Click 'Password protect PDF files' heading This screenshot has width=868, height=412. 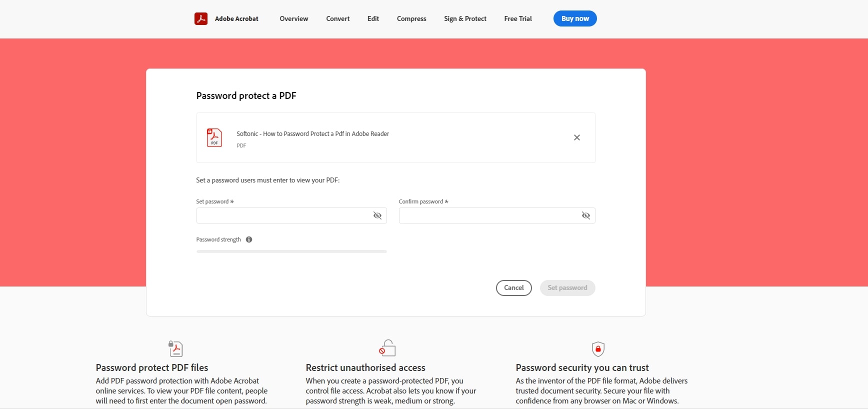pyautogui.click(x=152, y=367)
